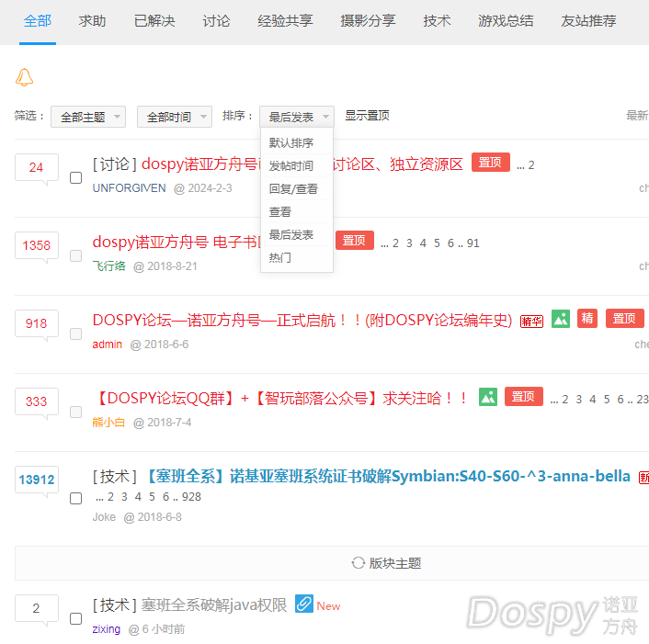Go to page 91 of 电子书 thread
649x644 pixels.
[473, 243]
